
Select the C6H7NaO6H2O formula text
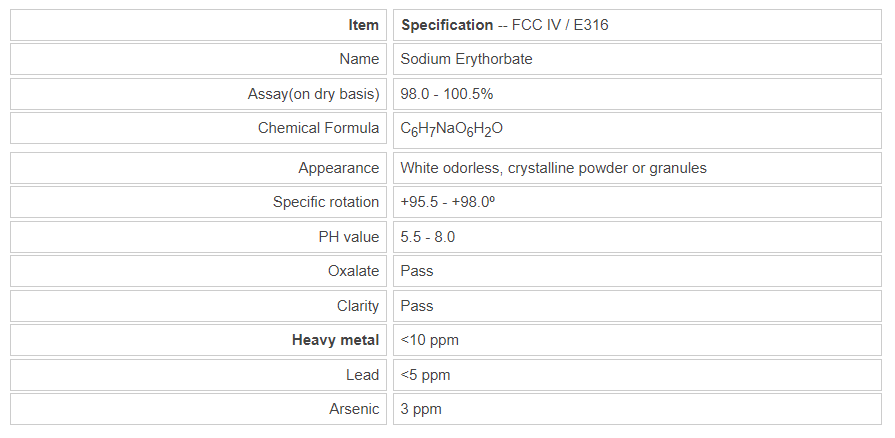451,129
